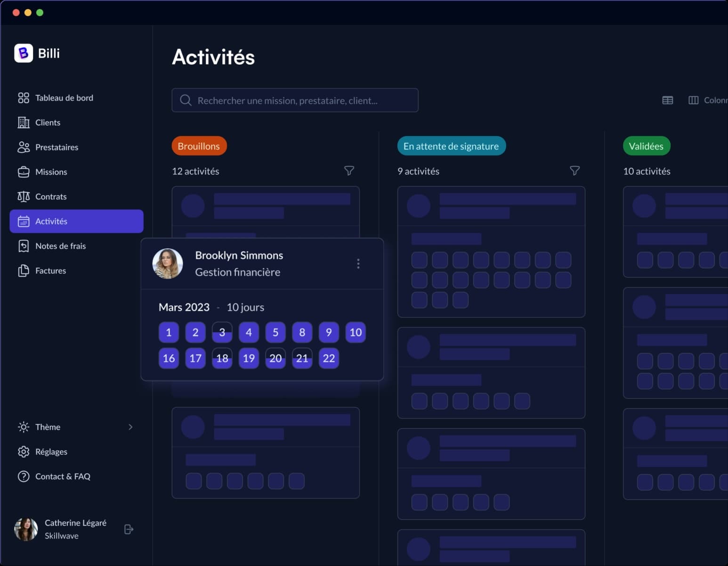Switch to table view icon near Colonnes
728x566 pixels.
pos(667,100)
